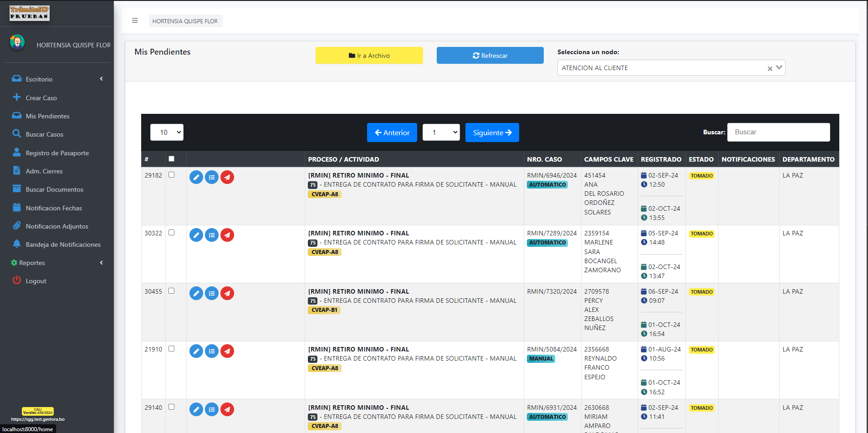Image resolution: width=868 pixels, height=433 pixels.
Task: Click list icon for case 30322
Action: click(212, 235)
